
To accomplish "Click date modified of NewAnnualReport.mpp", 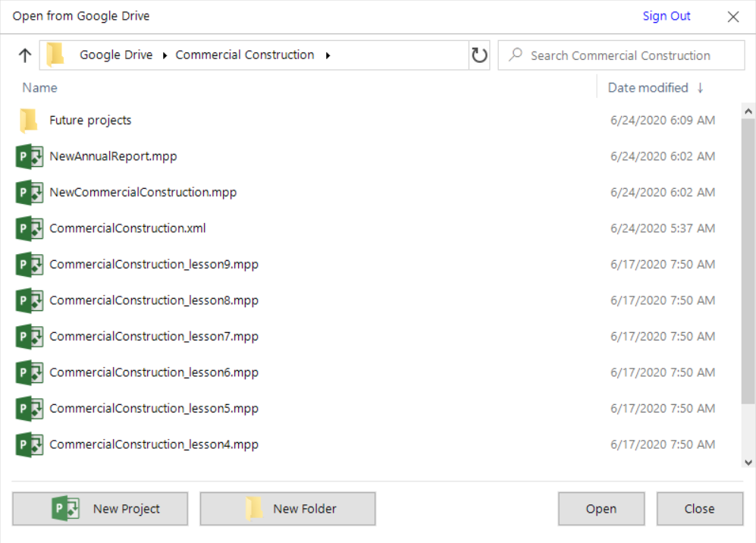I will coord(663,156).
